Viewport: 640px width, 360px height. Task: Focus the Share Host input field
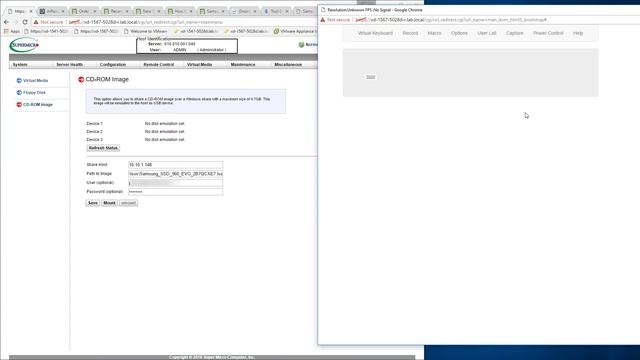pyautogui.click(x=176, y=164)
